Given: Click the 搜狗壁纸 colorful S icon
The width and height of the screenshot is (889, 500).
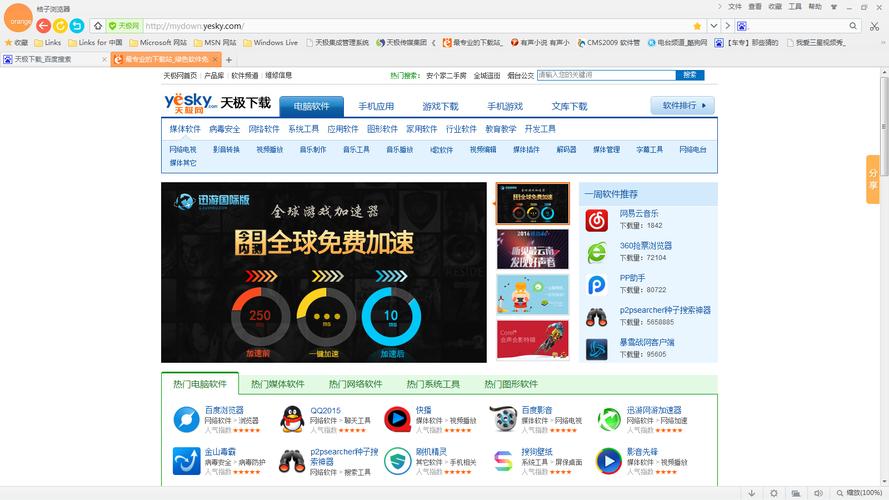Looking at the screenshot, I should tap(503, 461).
